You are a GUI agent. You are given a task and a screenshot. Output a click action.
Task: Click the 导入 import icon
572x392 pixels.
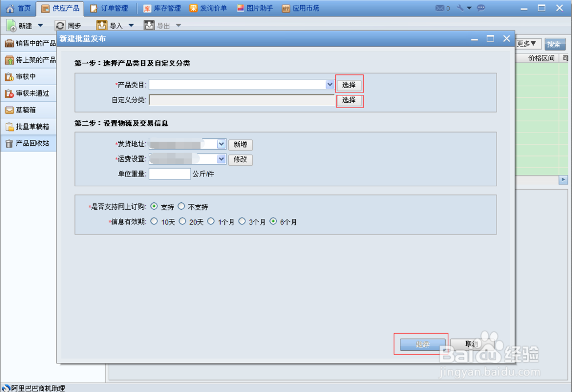pos(102,25)
